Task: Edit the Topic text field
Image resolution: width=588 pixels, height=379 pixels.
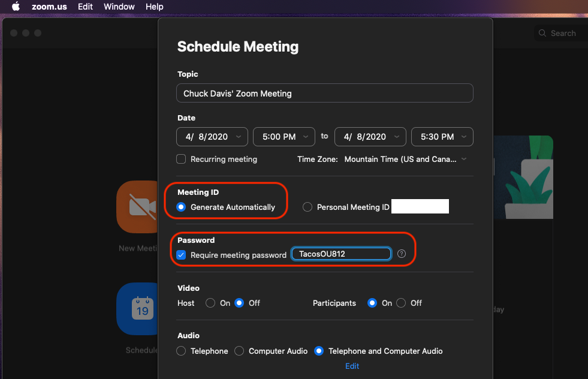Action: [x=325, y=93]
